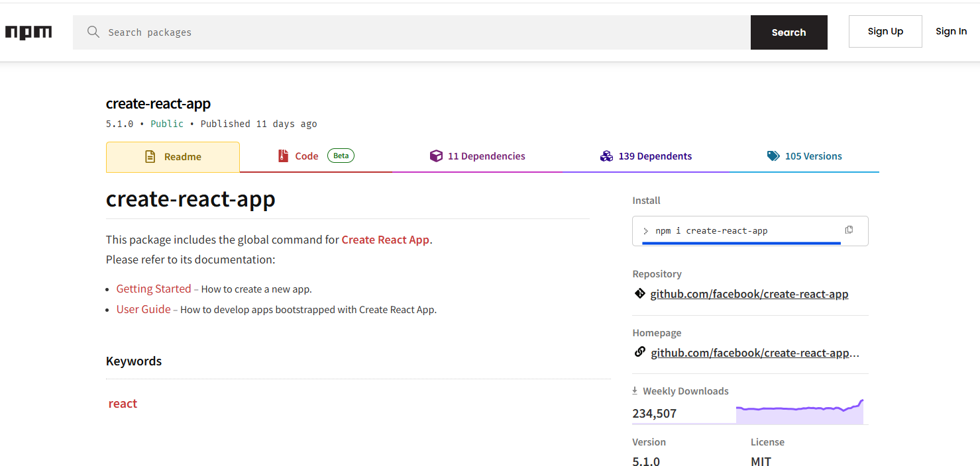Click the black Search button
The height and width of the screenshot is (466, 980).
789,32
